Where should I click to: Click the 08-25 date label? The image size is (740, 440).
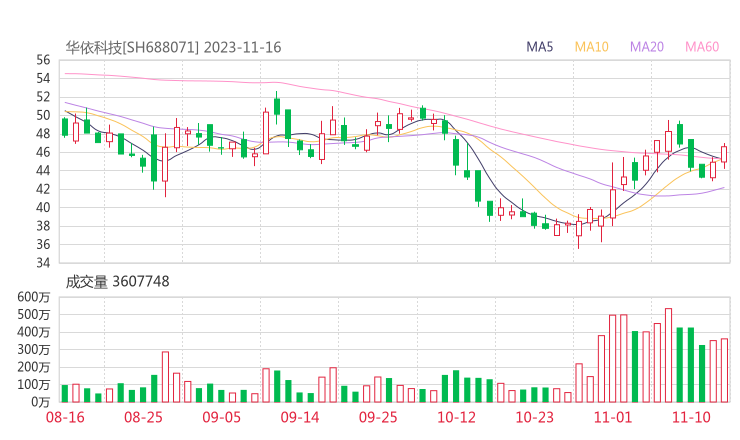(x=143, y=417)
